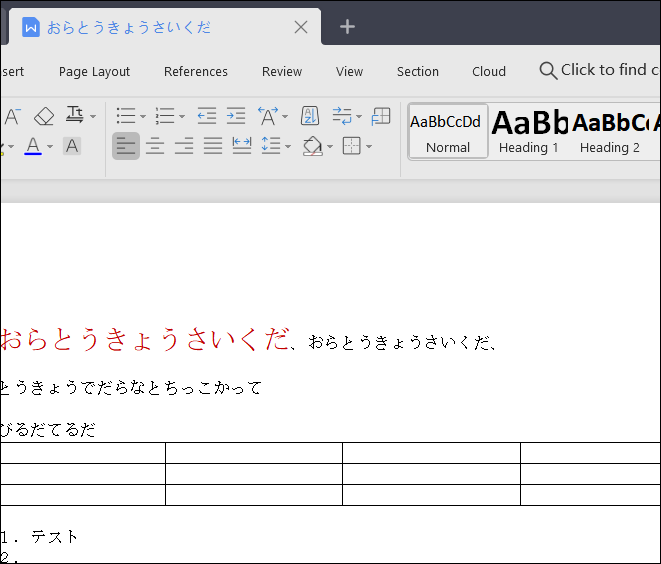This screenshot has width=661, height=564.
Task: Click the Asian layout character scaling icon
Action: coord(268,116)
